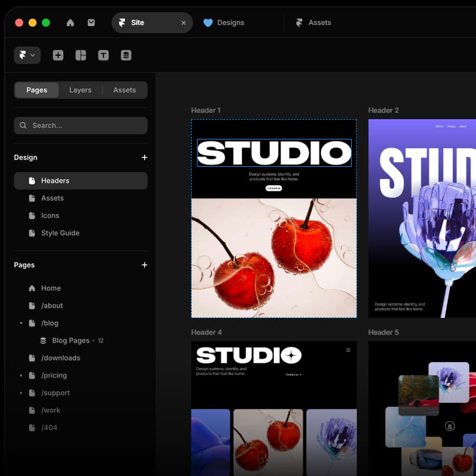This screenshot has height=476, width=476.
Task: Expand the /support page tree
Action: coord(21,392)
